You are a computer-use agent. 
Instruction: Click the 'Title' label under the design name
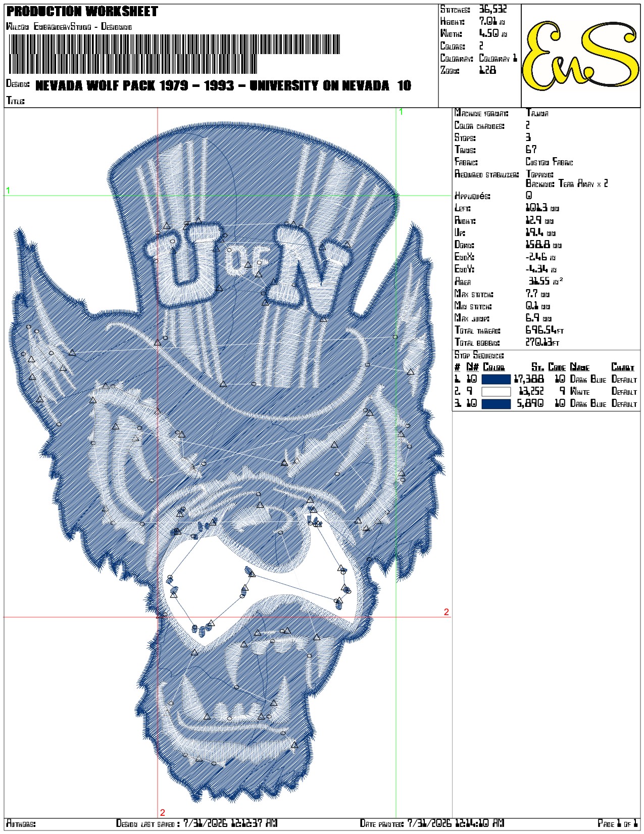(15, 101)
